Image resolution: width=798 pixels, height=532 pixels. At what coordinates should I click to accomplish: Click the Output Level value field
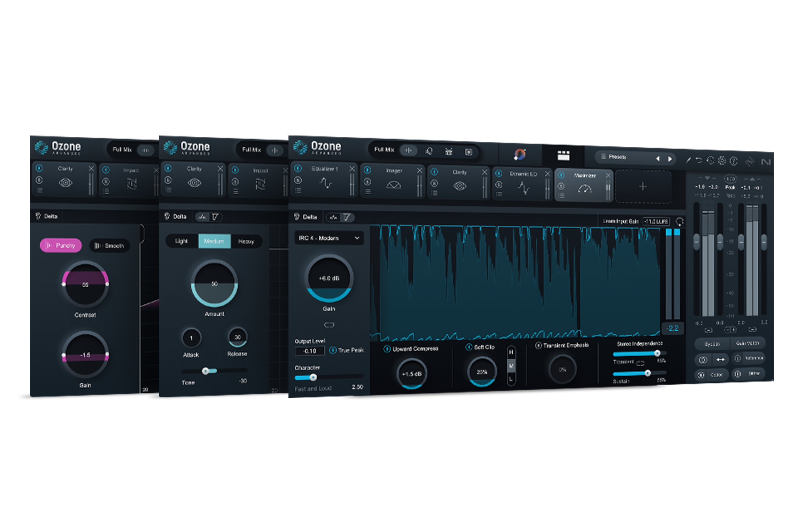coord(310,351)
